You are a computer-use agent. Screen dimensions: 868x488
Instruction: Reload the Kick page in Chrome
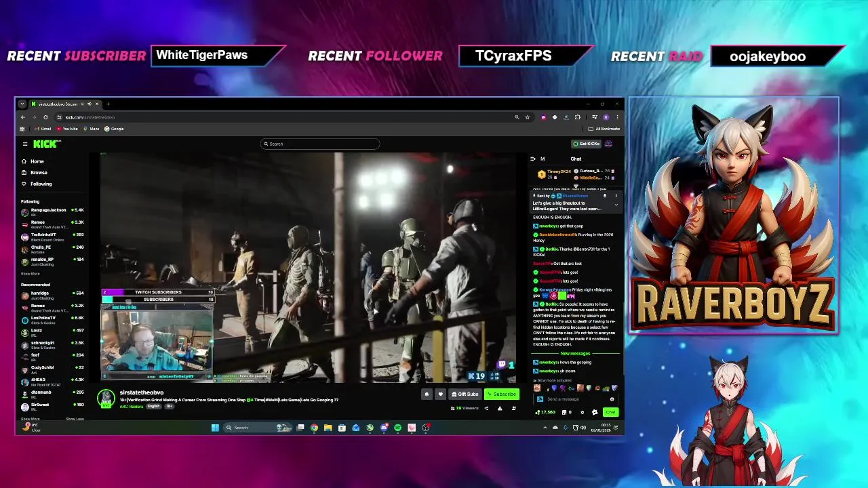pyautogui.click(x=45, y=117)
